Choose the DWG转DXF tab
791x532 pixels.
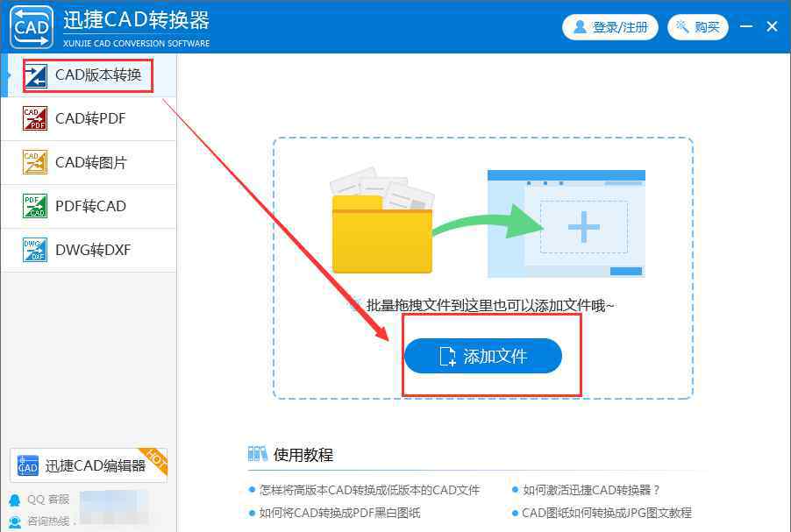point(89,251)
